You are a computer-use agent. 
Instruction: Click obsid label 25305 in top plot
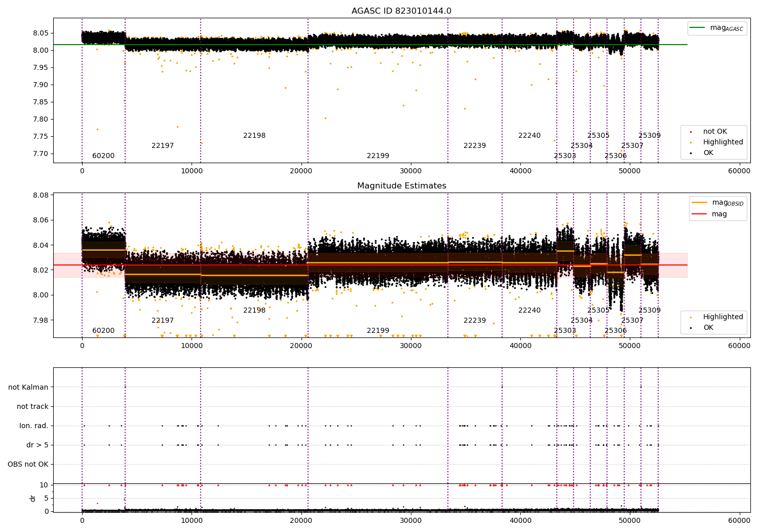598,136
